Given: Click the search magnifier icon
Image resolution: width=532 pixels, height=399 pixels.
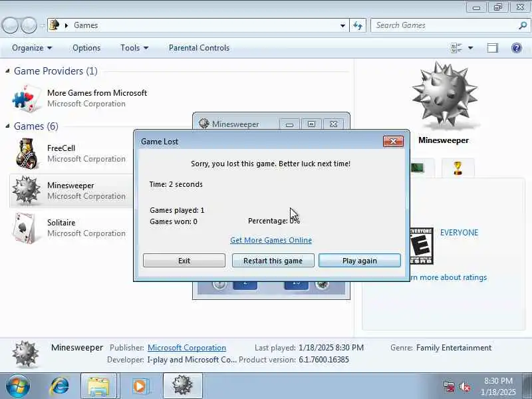Looking at the screenshot, I should [x=523, y=25].
